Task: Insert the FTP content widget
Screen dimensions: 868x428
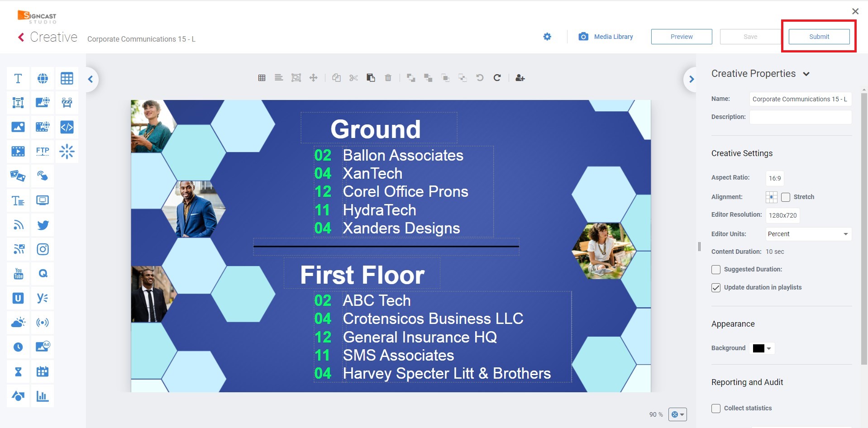Action: [x=43, y=151]
